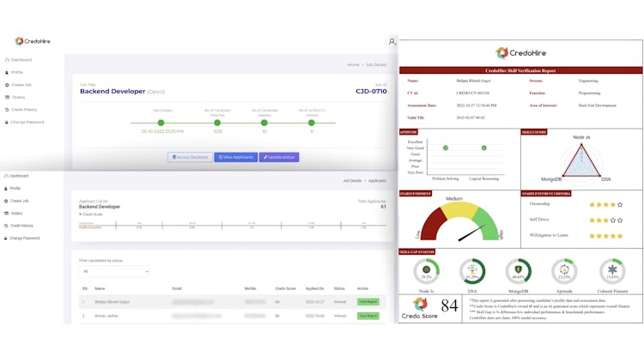Click the Self Drive star rating
This screenshot has width=644, height=362.
click(606, 220)
